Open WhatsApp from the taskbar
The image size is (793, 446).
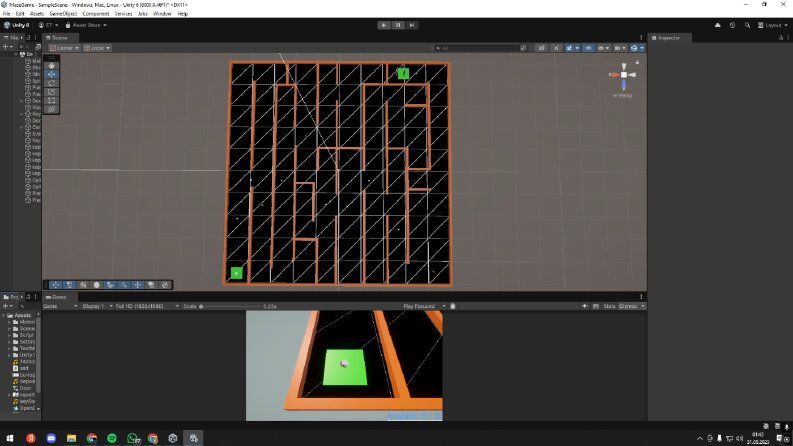(x=133, y=438)
